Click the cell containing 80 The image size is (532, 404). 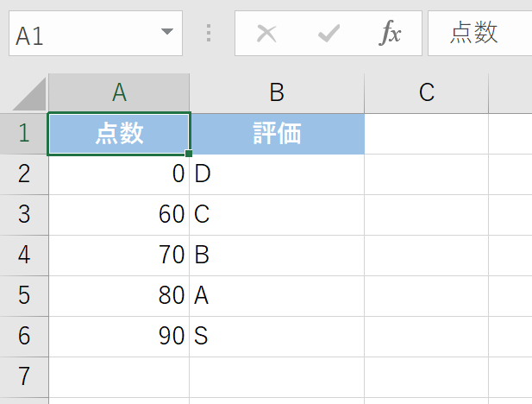(119, 295)
